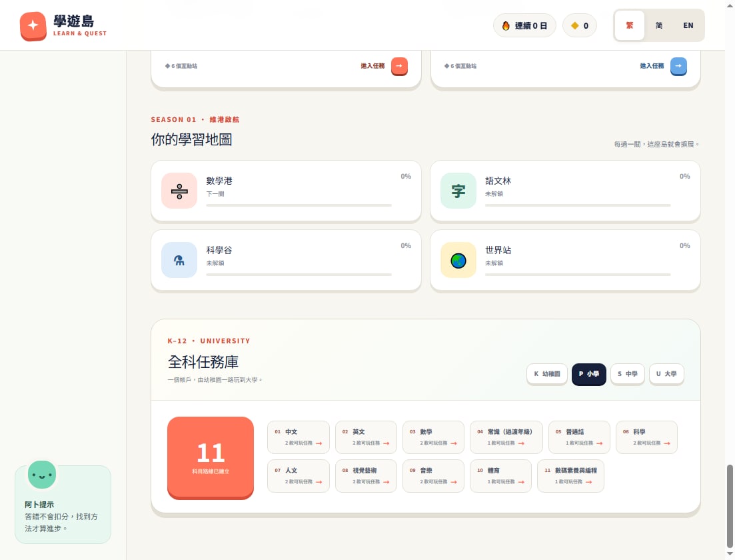Viewport: 735px width, 560px height.
Task: Click the 你的學習地圖 heading
Action: (191, 140)
